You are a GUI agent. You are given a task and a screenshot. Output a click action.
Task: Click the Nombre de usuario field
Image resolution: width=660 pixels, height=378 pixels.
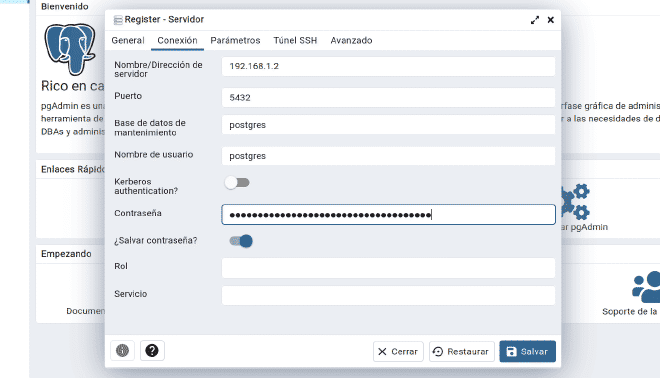click(x=388, y=156)
